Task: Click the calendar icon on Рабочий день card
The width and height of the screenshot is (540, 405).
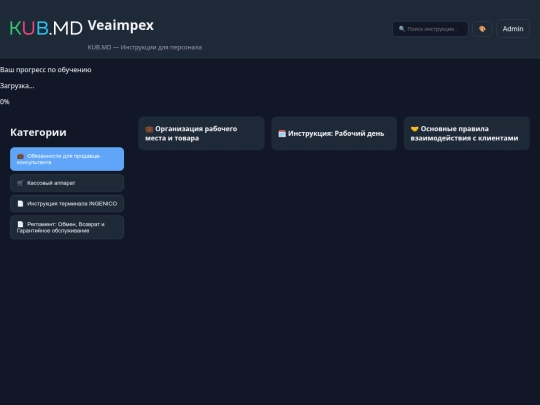Action: click(282, 134)
